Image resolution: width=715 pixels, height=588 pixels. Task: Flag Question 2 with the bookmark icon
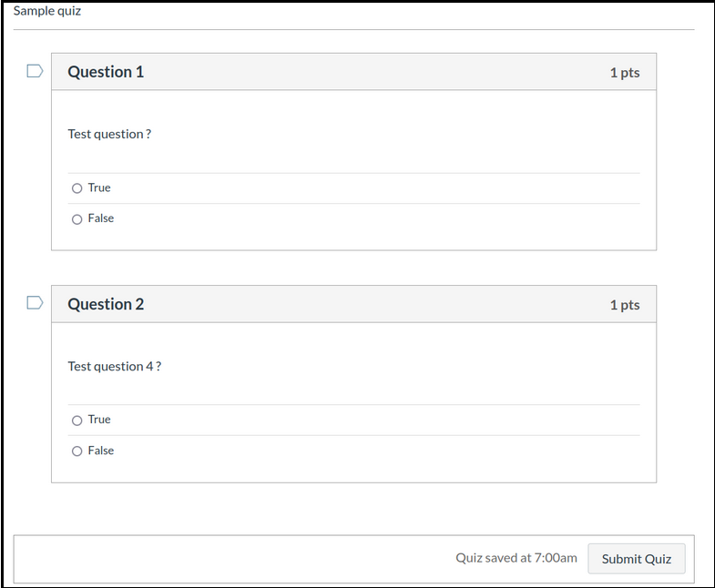35,303
